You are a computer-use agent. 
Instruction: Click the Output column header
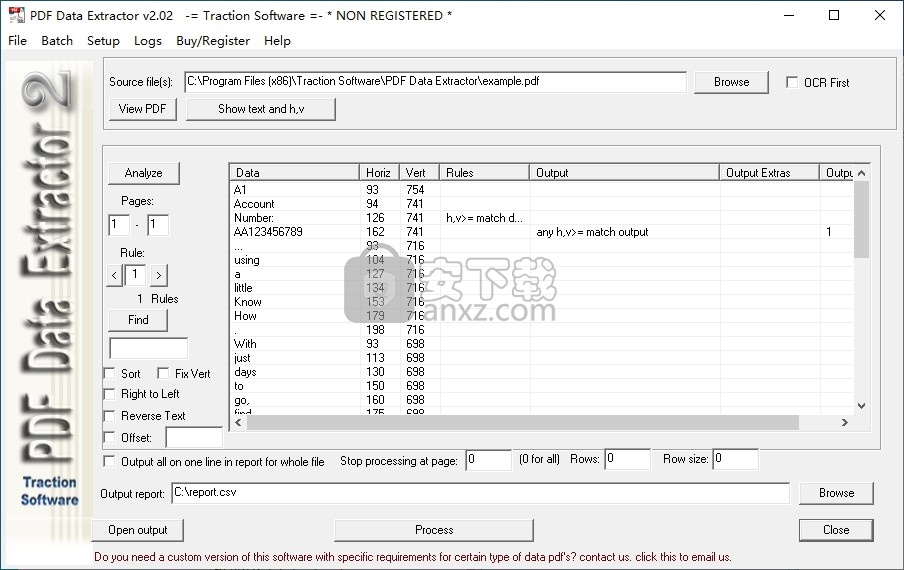[x=624, y=173]
